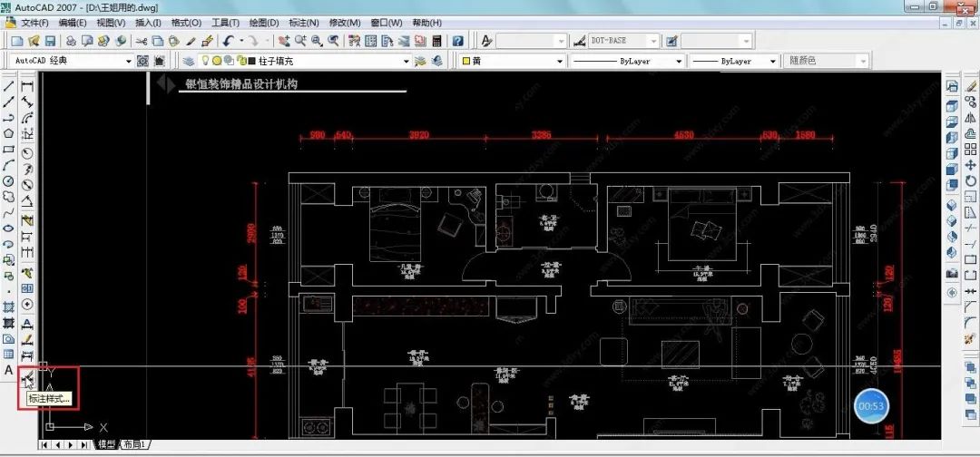980x457 pixels.
Task: Open the Dimension Style tool icon
Action: click(x=27, y=377)
